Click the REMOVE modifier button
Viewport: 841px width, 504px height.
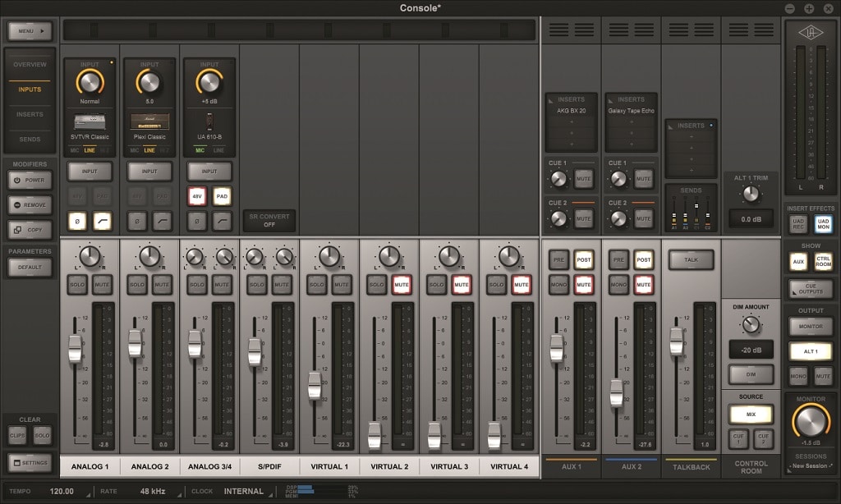pyautogui.click(x=30, y=205)
